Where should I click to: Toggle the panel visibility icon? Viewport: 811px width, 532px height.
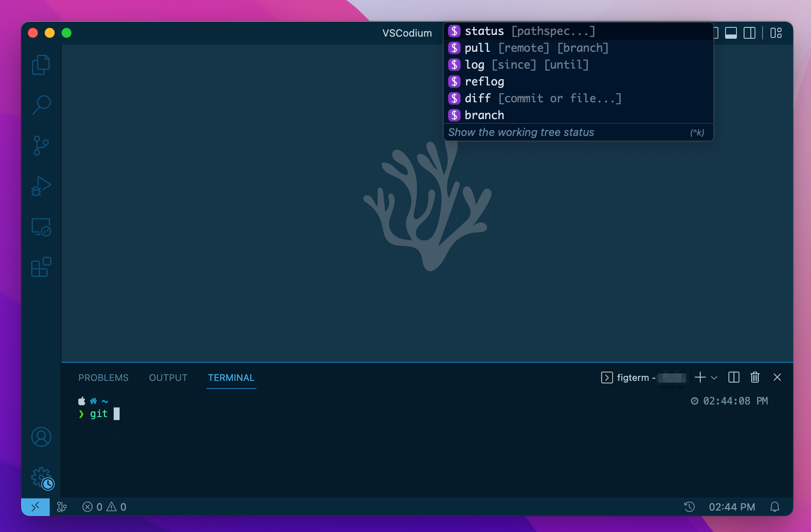[x=731, y=33]
